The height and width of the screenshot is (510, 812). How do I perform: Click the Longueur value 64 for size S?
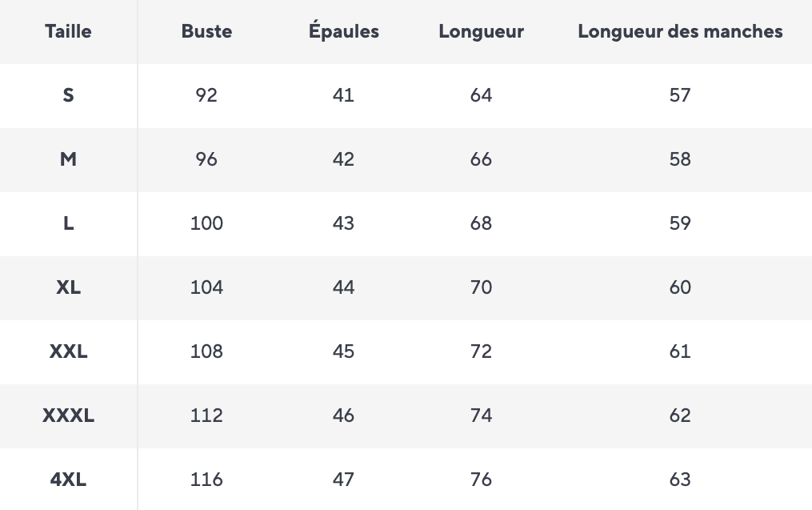pos(481,95)
